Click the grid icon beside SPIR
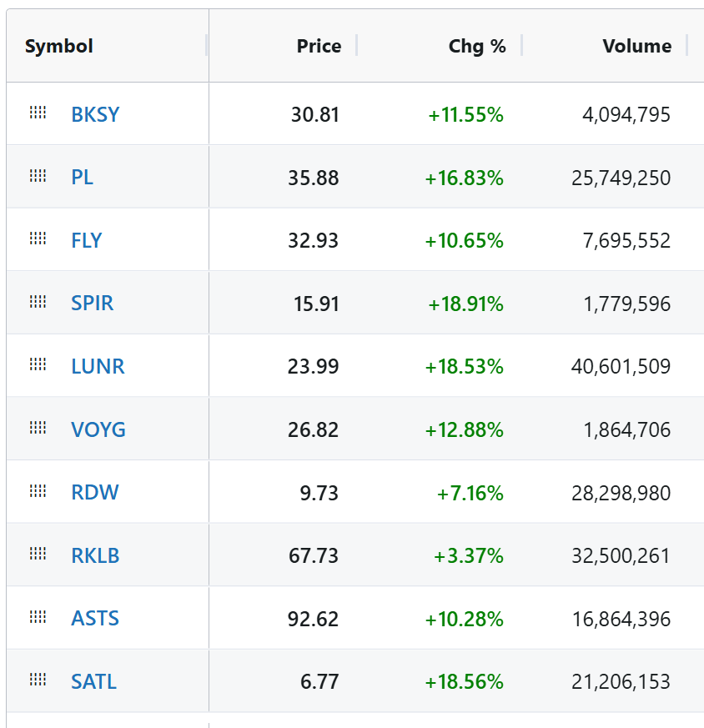704x728 pixels. 37,302
